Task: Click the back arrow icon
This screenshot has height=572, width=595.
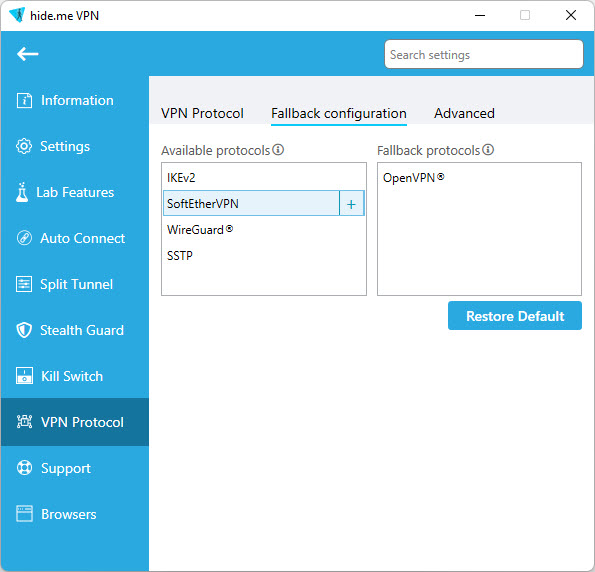Action: pos(27,54)
